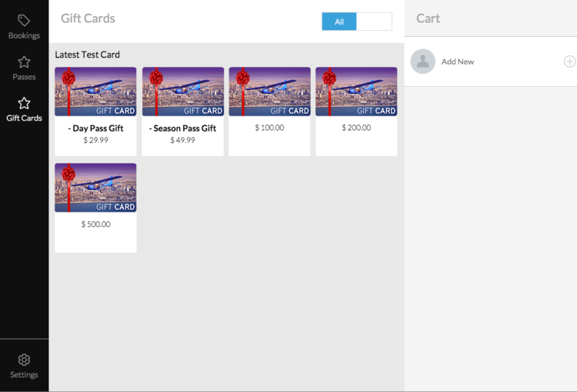Click the '- Season Pass Gift' title
The width and height of the screenshot is (577, 392).
tap(182, 128)
